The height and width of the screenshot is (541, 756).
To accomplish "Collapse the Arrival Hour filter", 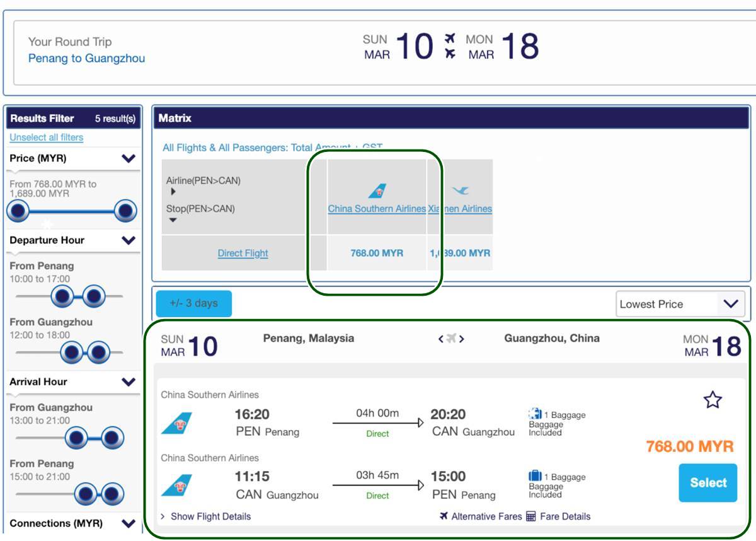I will pyautogui.click(x=129, y=381).
